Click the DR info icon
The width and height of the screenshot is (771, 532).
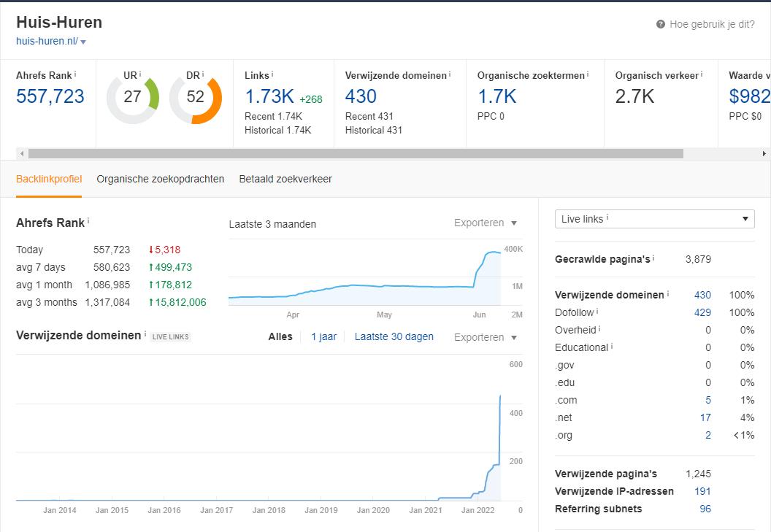tap(202, 74)
